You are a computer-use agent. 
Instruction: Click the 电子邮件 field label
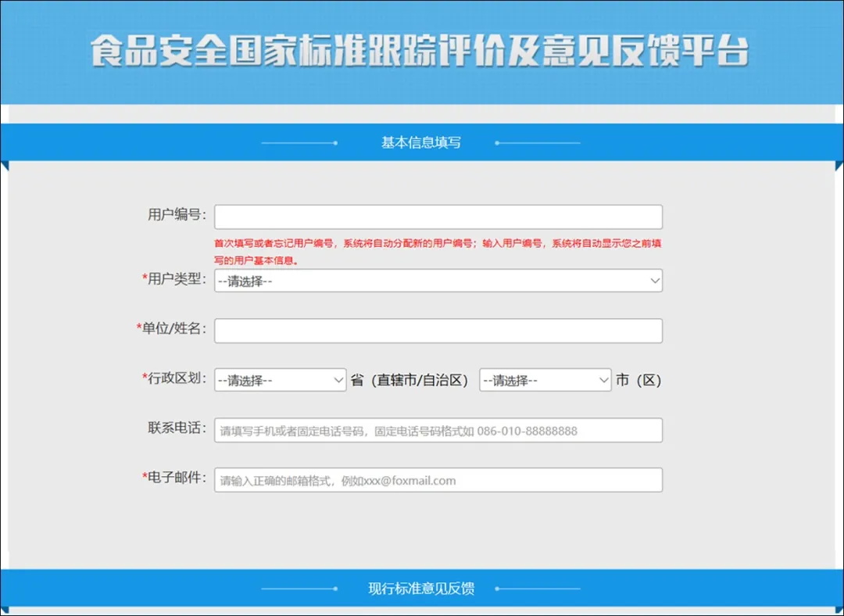pyautogui.click(x=173, y=478)
